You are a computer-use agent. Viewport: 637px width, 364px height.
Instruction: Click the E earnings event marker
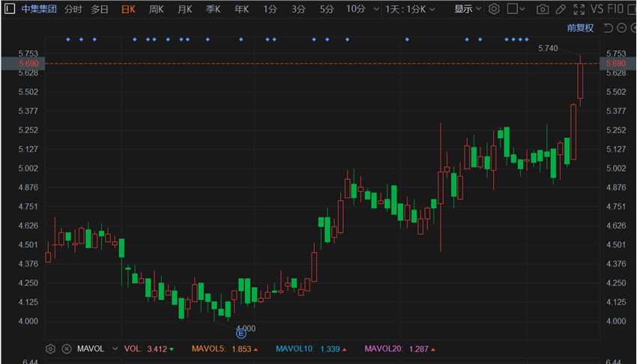tap(241, 333)
